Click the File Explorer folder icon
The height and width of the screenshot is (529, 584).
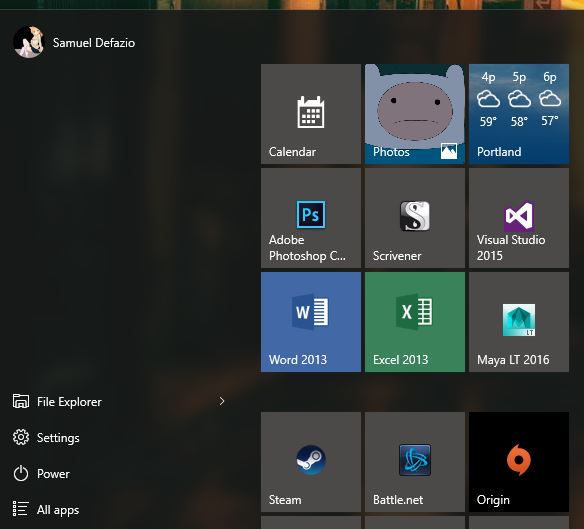click(x=21, y=401)
